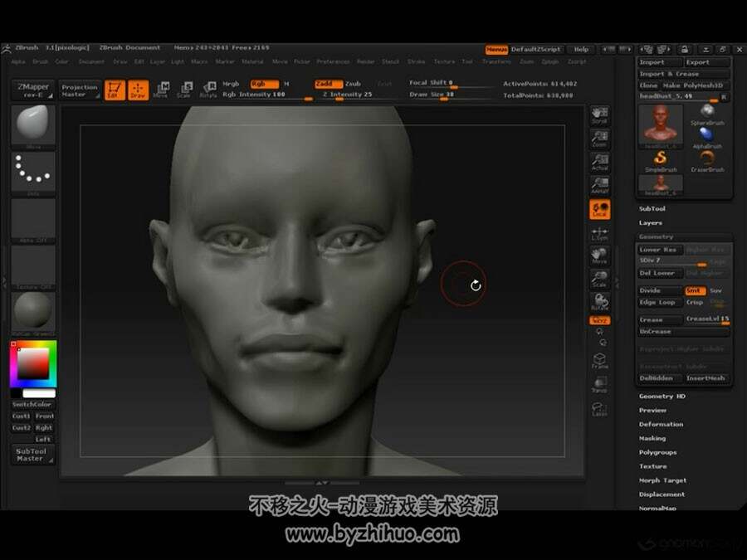Click the lock icon in title bar
747x560 pixels.
pyautogui.click(x=684, y=50)
